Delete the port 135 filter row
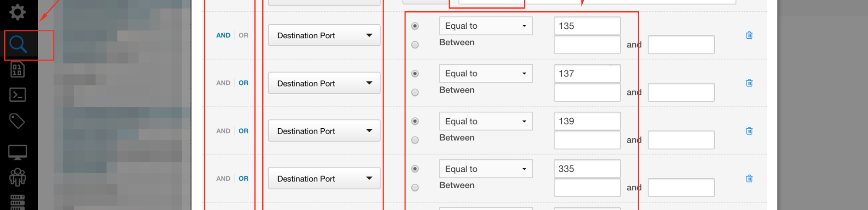This screenshot has height=210, width=868. (x=749, y=35)
